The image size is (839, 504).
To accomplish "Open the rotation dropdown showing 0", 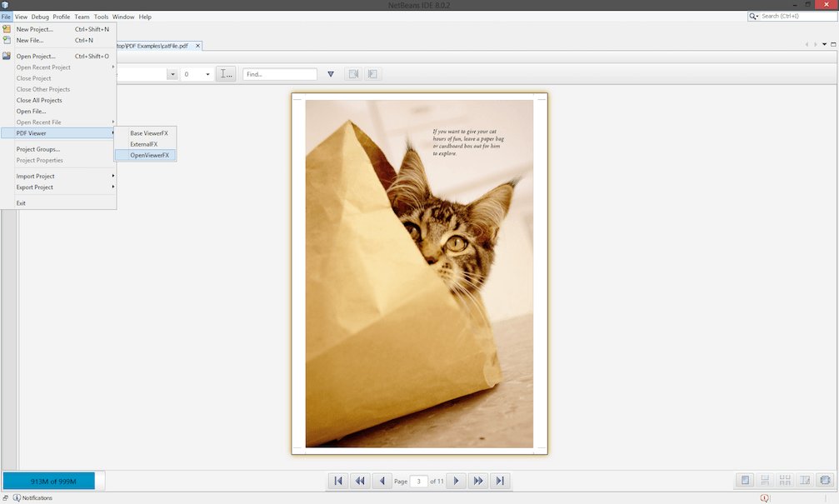I will (197, 74).
